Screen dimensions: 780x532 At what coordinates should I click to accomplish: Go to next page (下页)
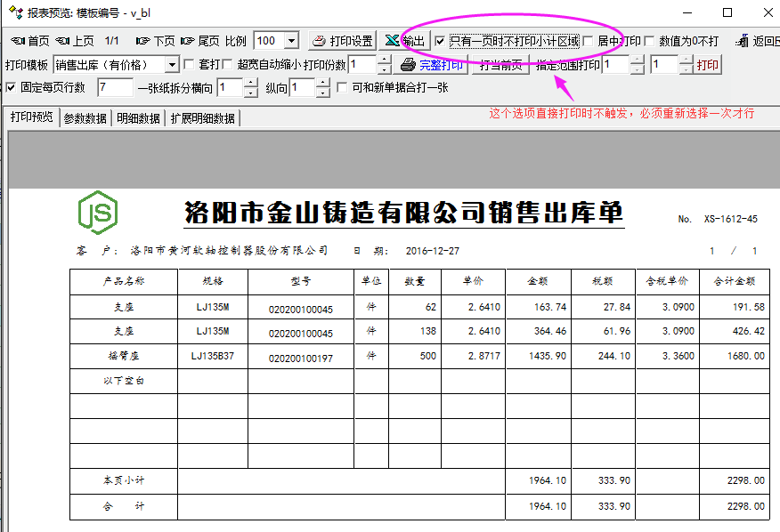(x=155, y=41)
